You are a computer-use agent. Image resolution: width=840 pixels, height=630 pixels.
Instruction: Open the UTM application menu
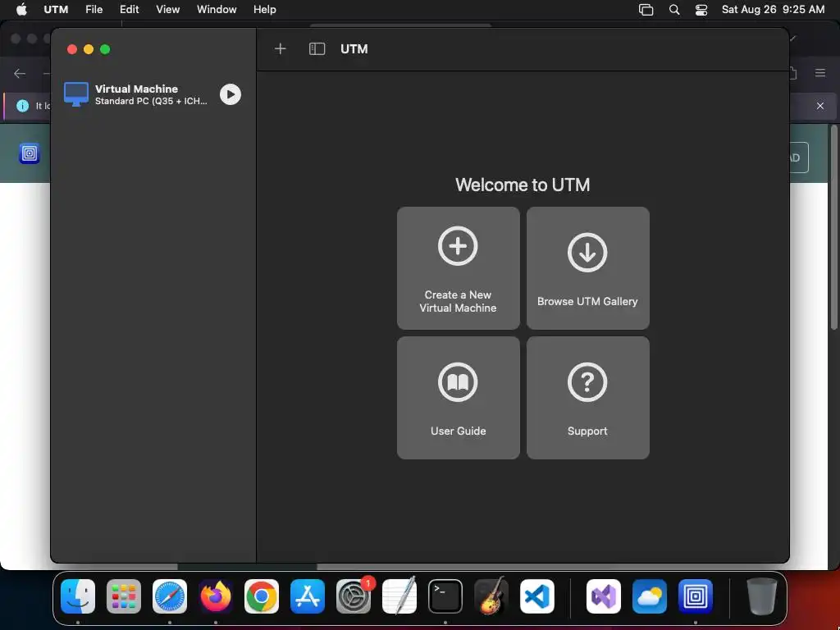56,10
